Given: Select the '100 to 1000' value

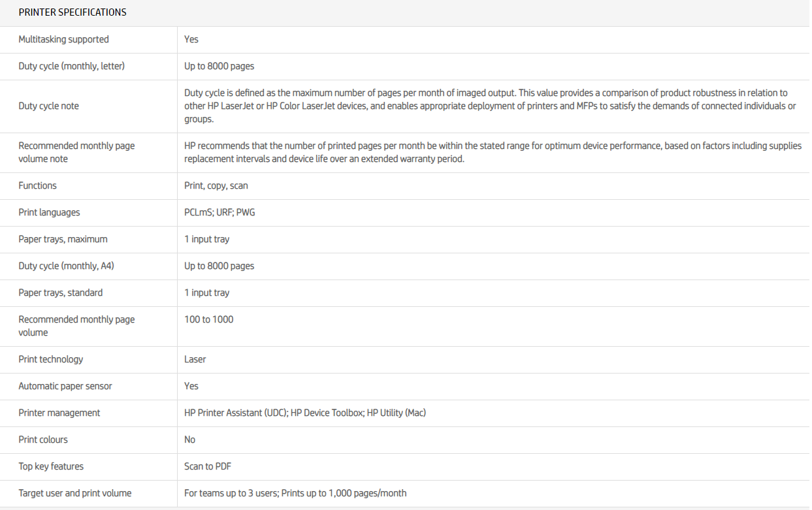Looking at the screenshot, I should (208, 319).
